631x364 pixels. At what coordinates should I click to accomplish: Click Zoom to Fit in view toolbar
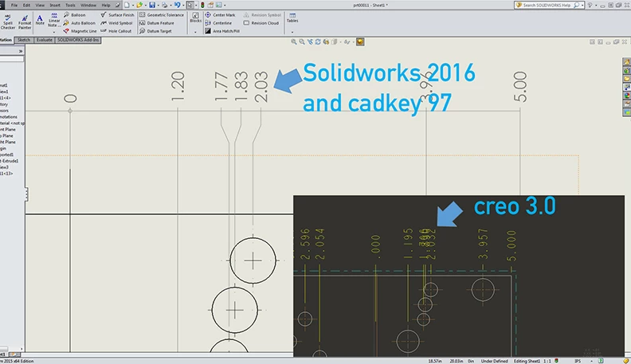(x=294, y=42)
